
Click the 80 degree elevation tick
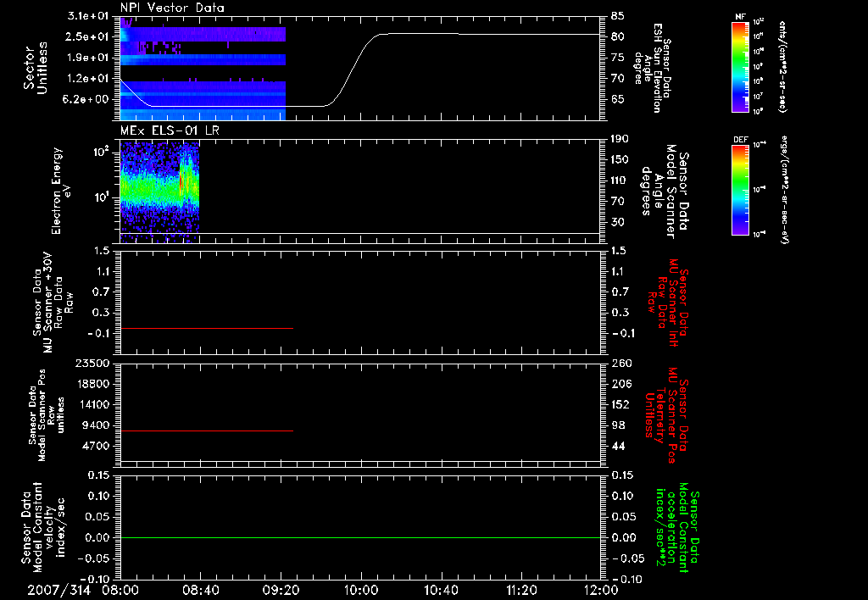tap(618, 36)
